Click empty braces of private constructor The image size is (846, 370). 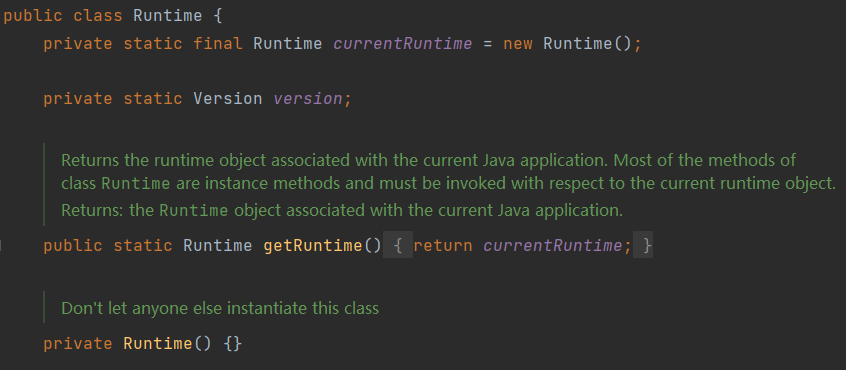click(x=233, y=344)
